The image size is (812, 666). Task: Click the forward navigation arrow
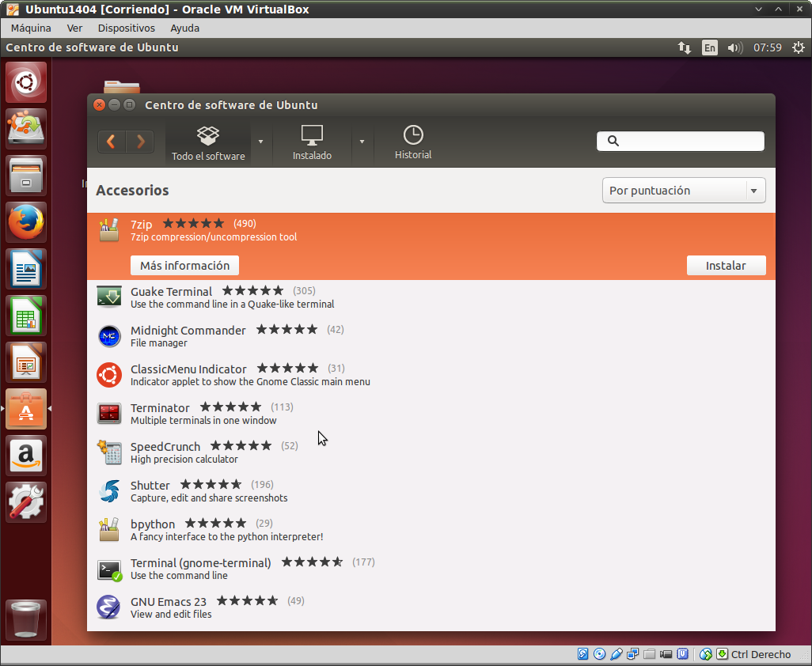[x=140, y=142]
